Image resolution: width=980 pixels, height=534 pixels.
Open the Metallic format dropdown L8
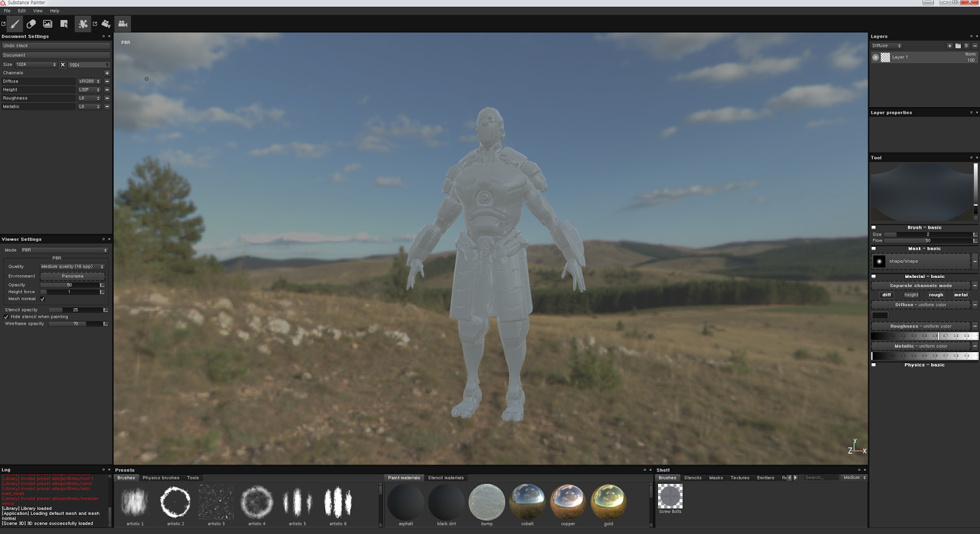tap(89, 107)
